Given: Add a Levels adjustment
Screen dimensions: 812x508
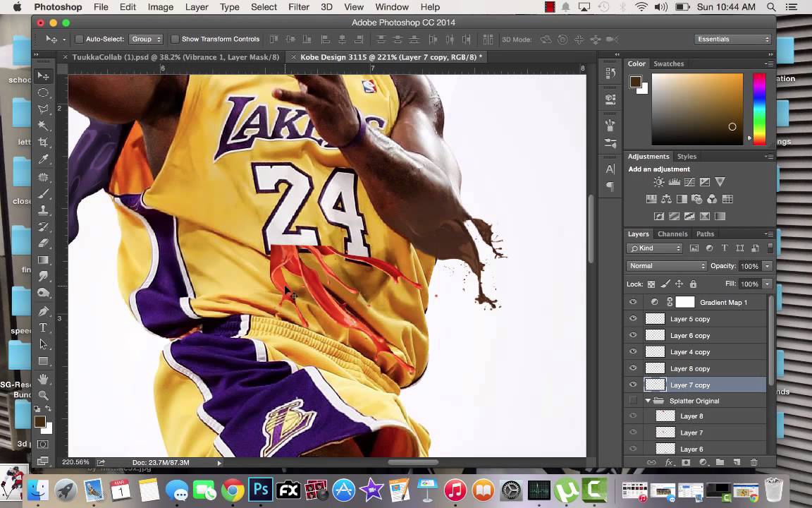Looking at the screenshot, I should coord(675,182).
